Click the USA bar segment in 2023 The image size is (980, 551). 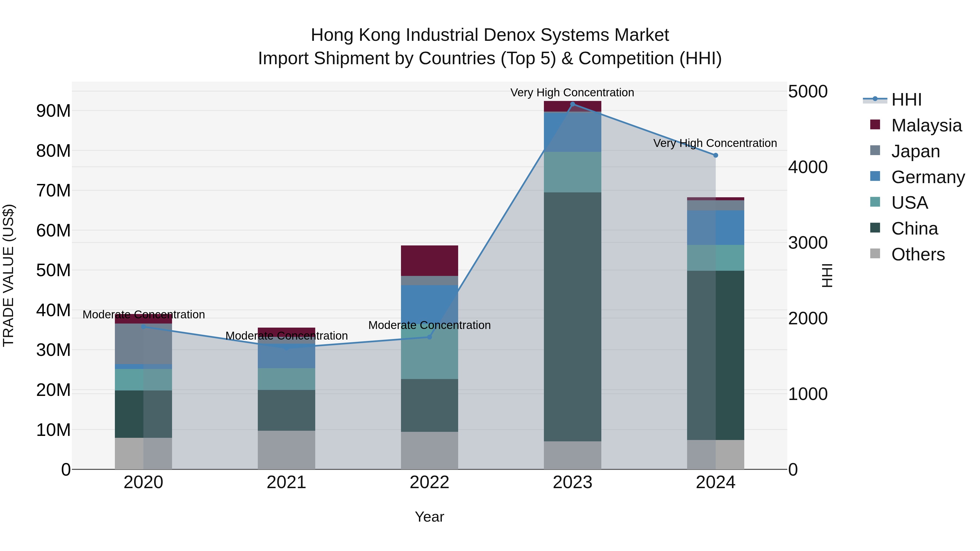[x=572, y=172]
